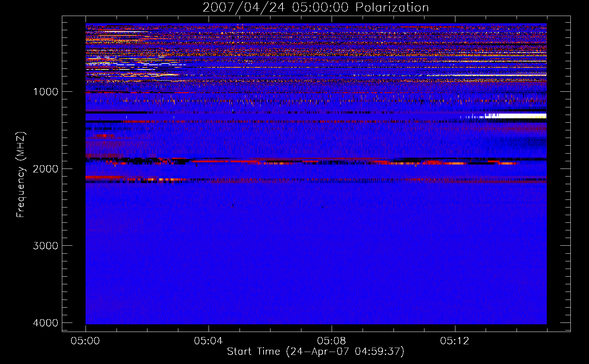The image size is (589, 364).
Task: Click the "Frequency (MHZ)" axis label
Action: pyautogui.click(x=21, y=175)
